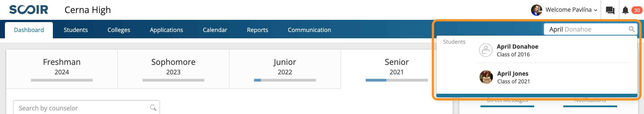Open the Reports section

coord(257,30)
